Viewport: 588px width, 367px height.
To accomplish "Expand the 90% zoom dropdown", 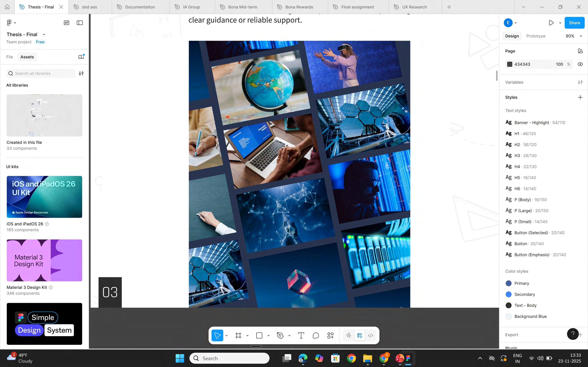I will point(581,36).
